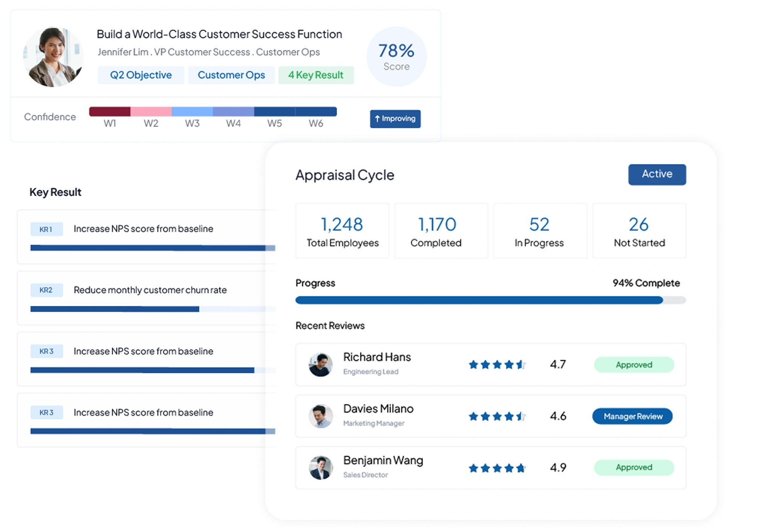
Task: Click the KR1 progress bar
Action: coord(153,248)
